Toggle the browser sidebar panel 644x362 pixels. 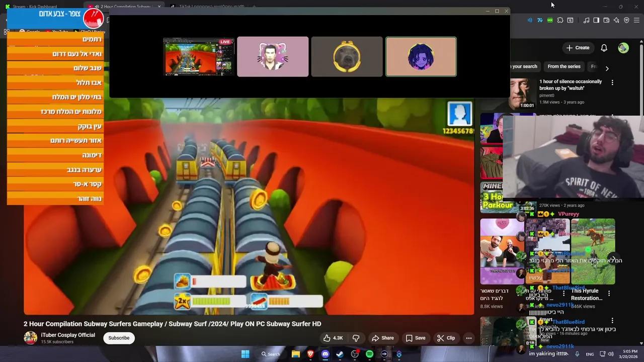596,20
